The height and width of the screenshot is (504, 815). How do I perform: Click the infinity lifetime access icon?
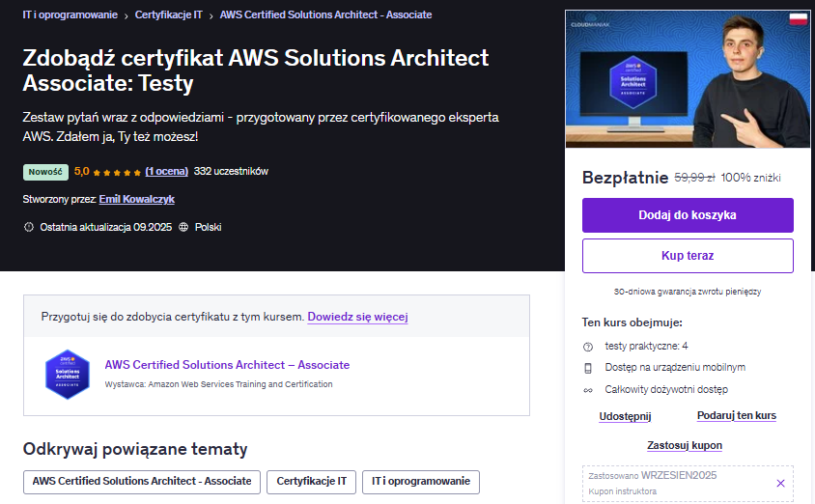click(x=587, y=390)
